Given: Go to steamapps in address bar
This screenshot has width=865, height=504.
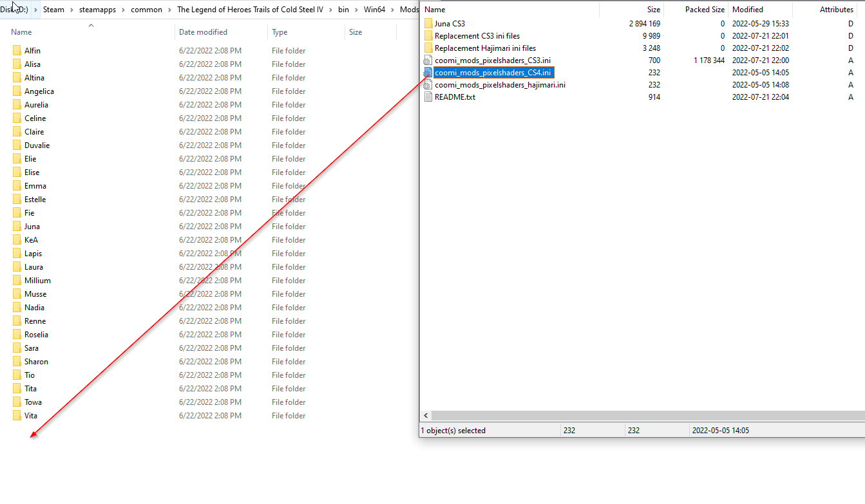Looking at the screenshot, I should tap(97, 10).
